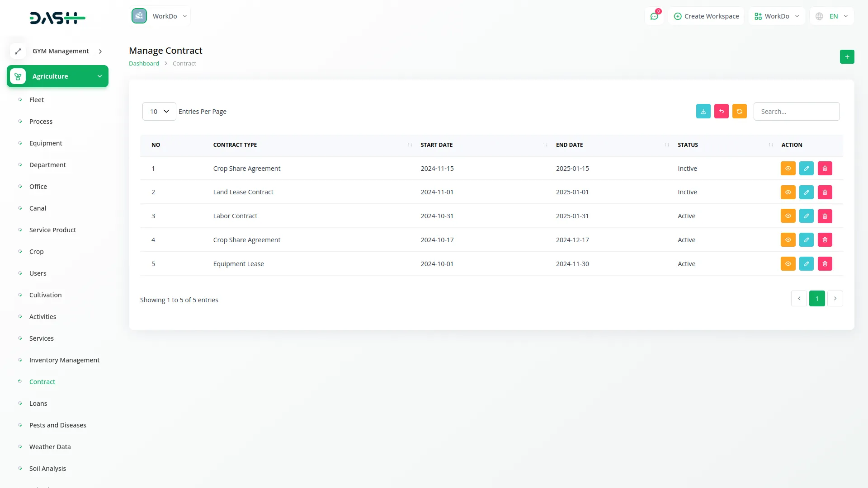Click the green add contract plus button
The width and height of the screenshot is (868, 488).
click(x=847, y=57)
